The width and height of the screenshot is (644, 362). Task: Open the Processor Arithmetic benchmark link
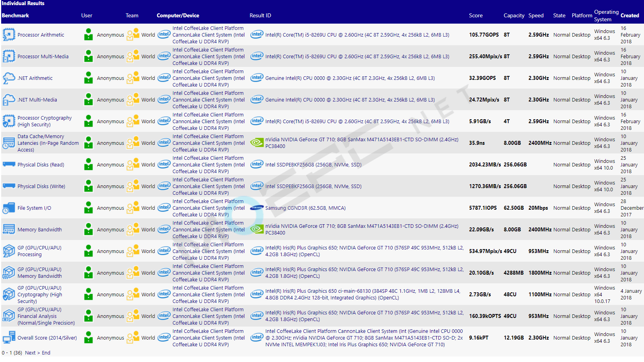[41, 35]
